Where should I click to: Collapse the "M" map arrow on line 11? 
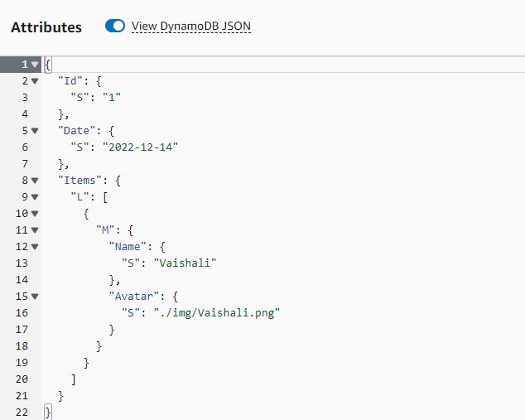35,230
